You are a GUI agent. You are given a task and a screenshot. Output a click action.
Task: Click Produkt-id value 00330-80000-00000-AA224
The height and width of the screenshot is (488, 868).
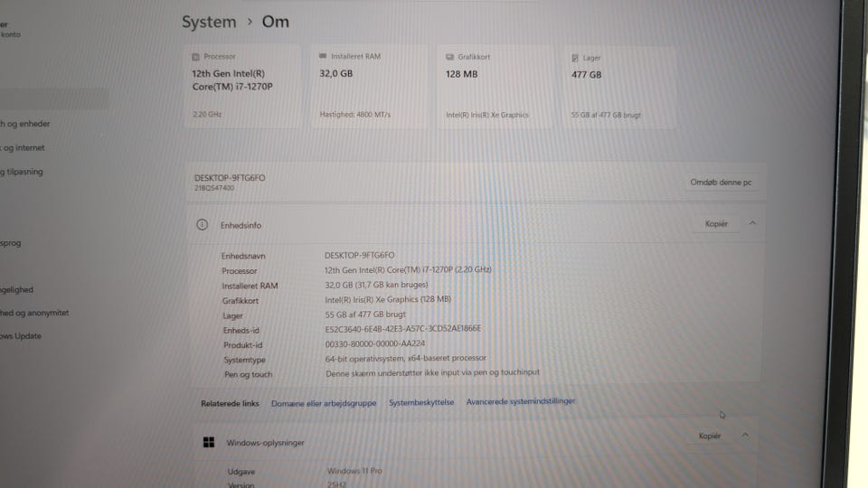point(375,343)
